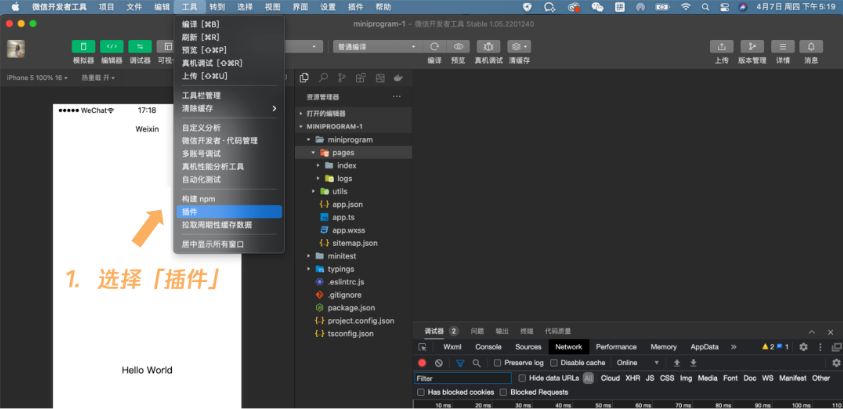Screen dimensions: 843x409
Task: Switch to the Console tab
Action: [488, 347]
